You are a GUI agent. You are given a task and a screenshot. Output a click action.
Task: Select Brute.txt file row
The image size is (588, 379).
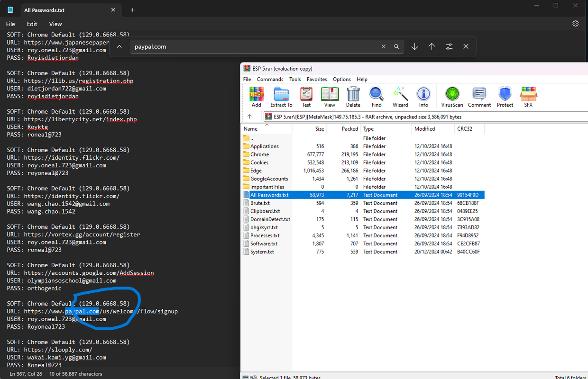[363, 203]
